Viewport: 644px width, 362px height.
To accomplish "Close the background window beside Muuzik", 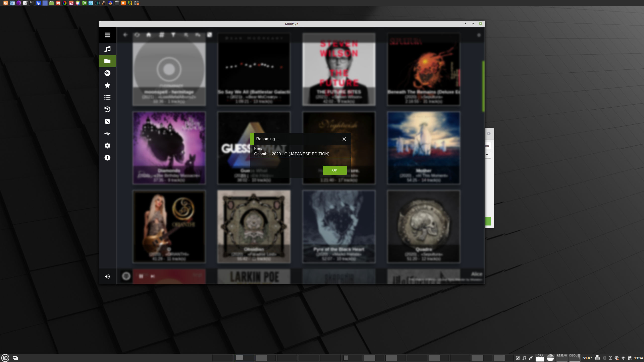I will point(489,133).
